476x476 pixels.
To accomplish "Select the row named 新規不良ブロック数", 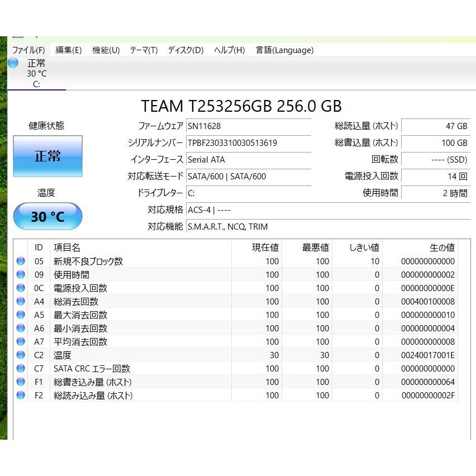I will tap(236, 261).
